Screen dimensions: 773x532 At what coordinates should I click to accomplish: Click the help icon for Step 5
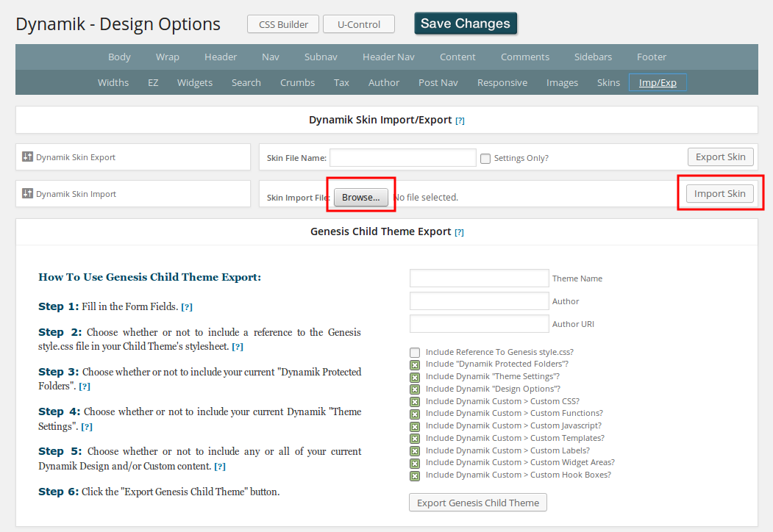[219, 467]
